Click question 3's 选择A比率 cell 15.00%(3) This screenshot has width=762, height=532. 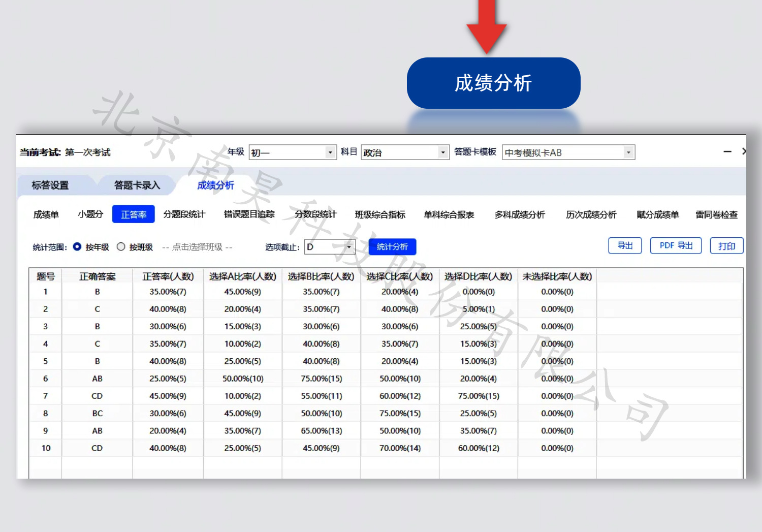(x=243, y=326)
